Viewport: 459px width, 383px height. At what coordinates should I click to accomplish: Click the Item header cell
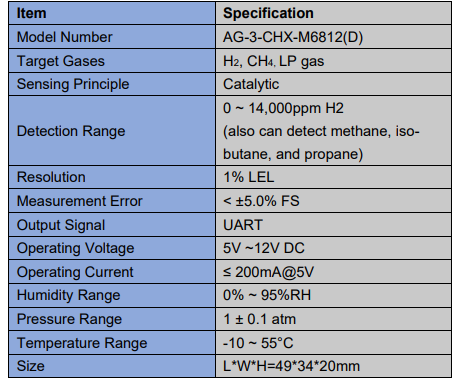tap(112, 13)
